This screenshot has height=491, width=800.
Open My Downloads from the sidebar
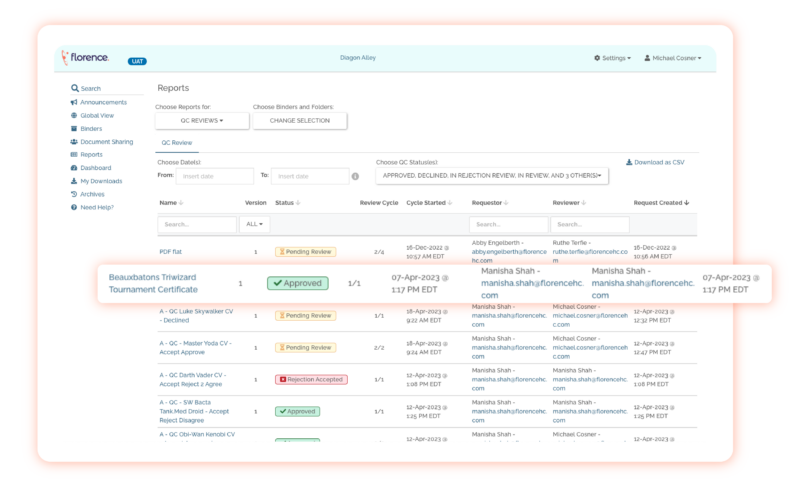[x=101, y=181]
